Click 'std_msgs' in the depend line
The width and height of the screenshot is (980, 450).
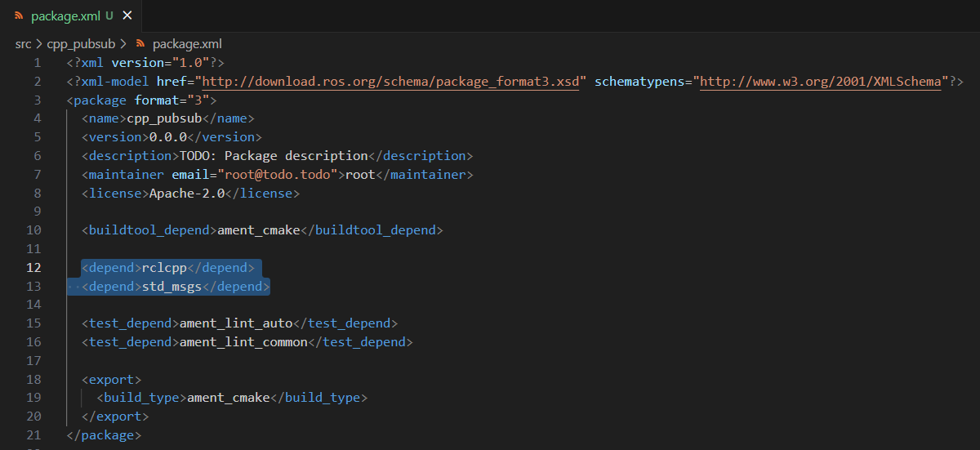coord(171,287)
